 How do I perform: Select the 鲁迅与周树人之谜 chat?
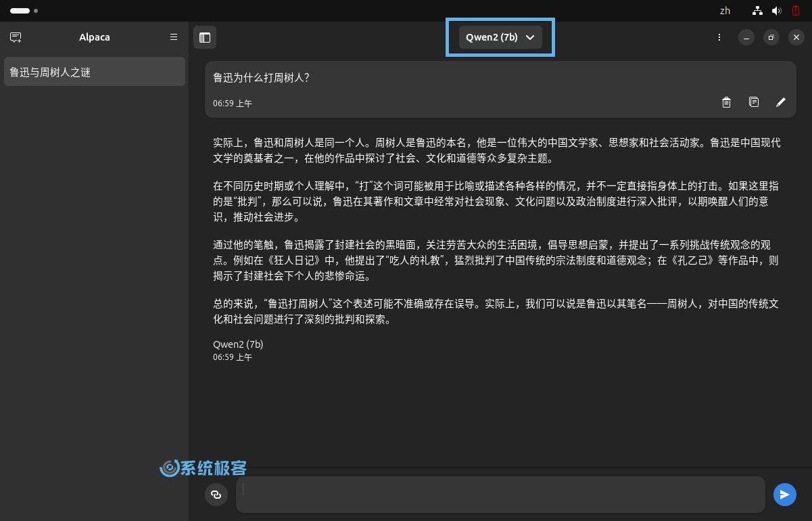pos(95,72)
